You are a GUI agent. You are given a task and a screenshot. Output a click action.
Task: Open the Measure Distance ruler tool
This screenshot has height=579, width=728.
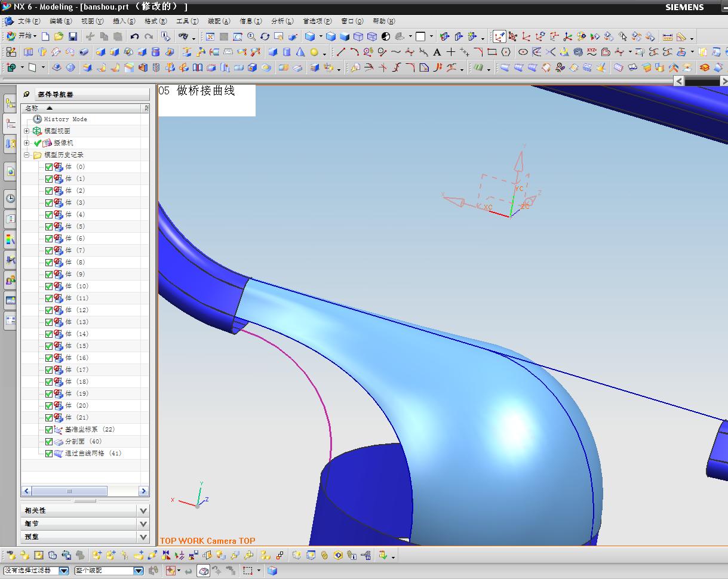point(668,36)
